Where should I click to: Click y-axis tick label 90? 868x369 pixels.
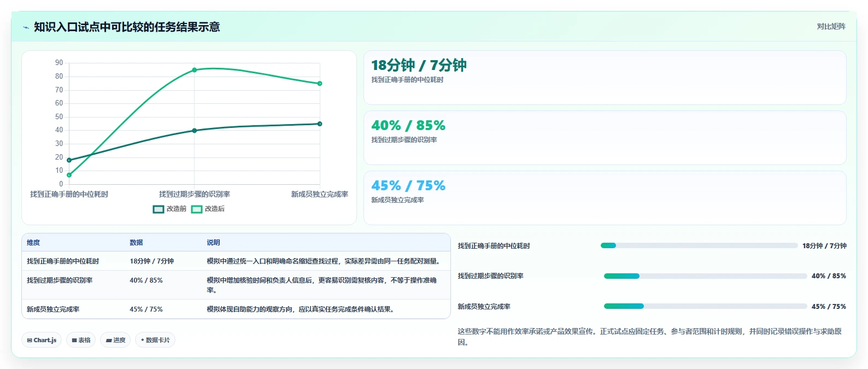tap(59, 63)
